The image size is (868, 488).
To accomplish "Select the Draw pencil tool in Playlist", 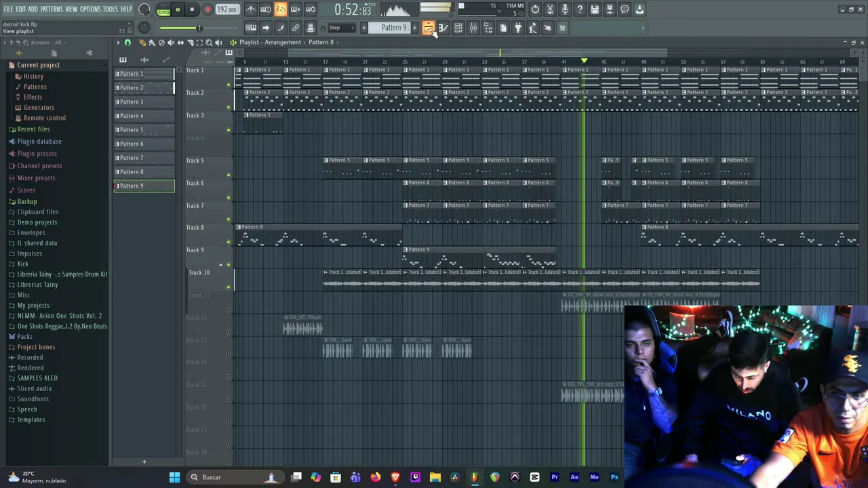I will click(142, 42).
